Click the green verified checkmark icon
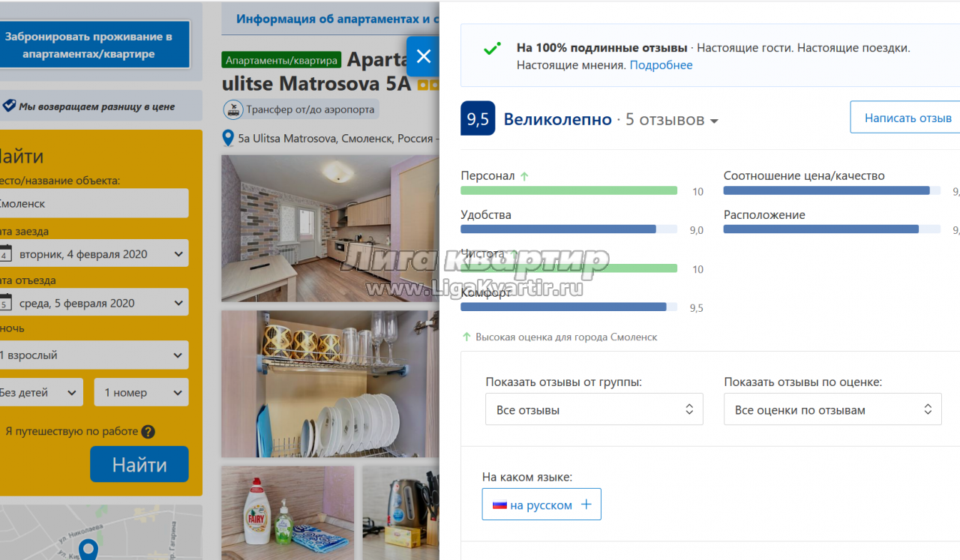This screenshot has width=960, height=560. pyautogui.click(x=492, y=49)
